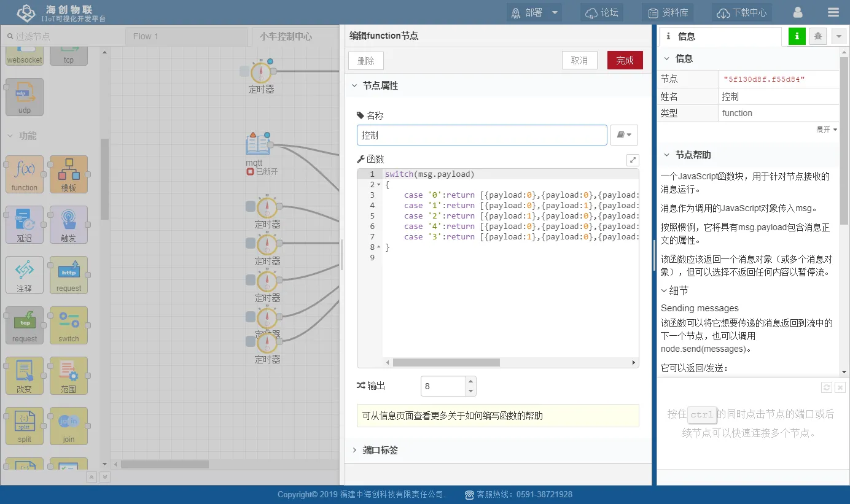Screen dimensions: 850x504
Task: Open the hamburger main menu
Action: pyautogui.click(x=833, y=12)
